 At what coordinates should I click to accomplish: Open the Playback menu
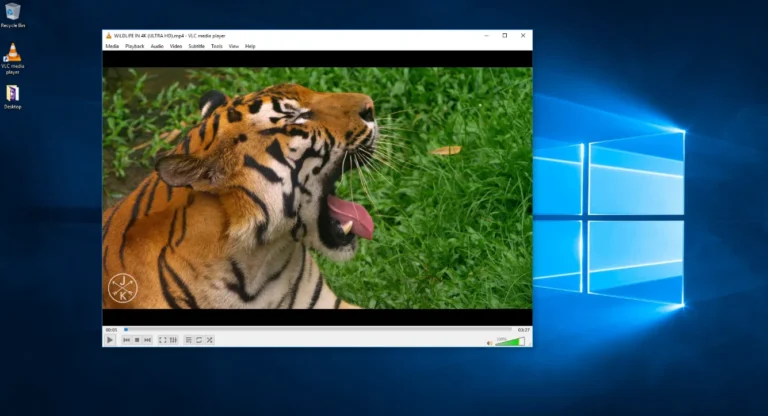point(135,46)
